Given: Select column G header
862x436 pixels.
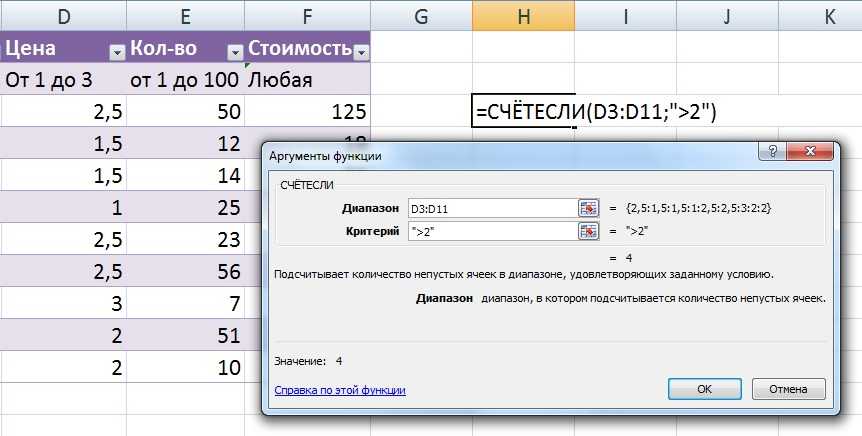Looking at the screenshot, I should point(421,16).
